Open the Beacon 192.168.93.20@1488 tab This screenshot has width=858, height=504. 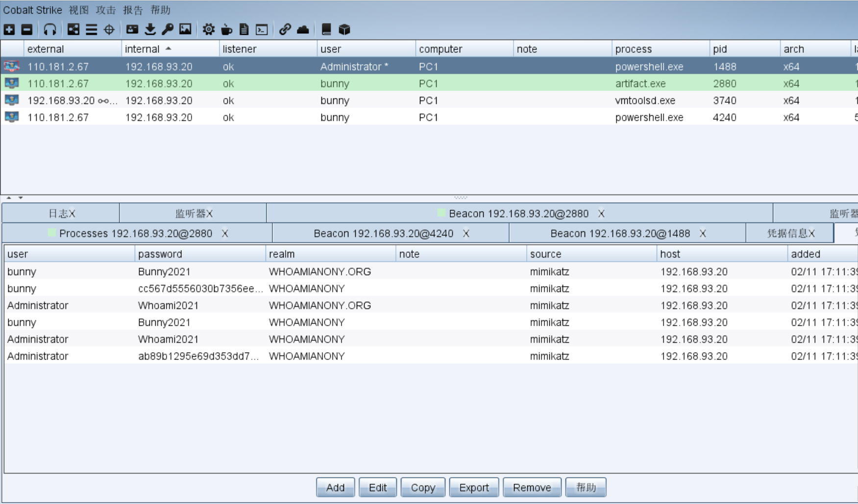click(627, 234)
